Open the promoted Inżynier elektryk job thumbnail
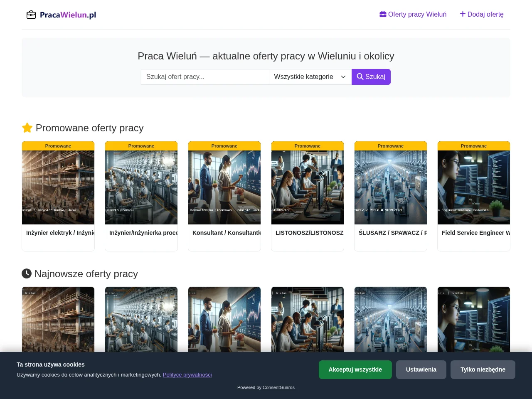532x399 pixels. coord(58,187)
